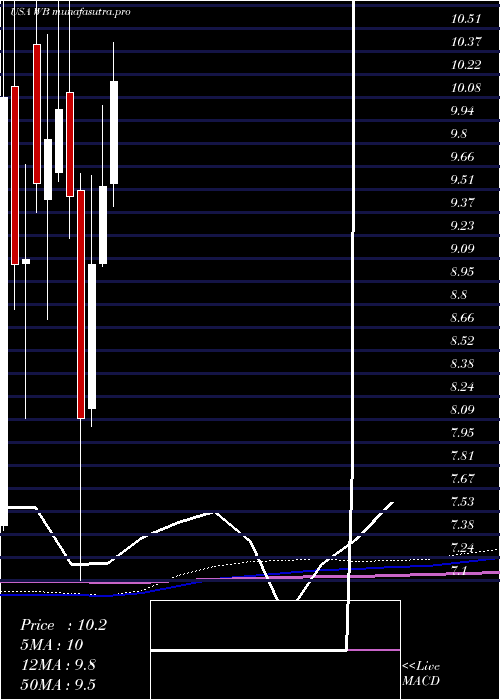Select the 7.67 price axis label

(x=463, y=479)
